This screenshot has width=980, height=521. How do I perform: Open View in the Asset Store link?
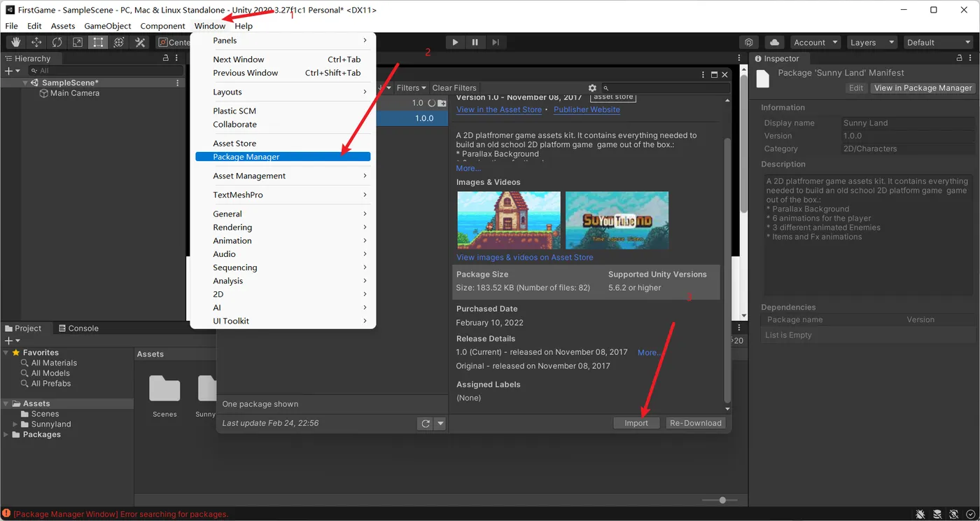[x=499, y=110]
